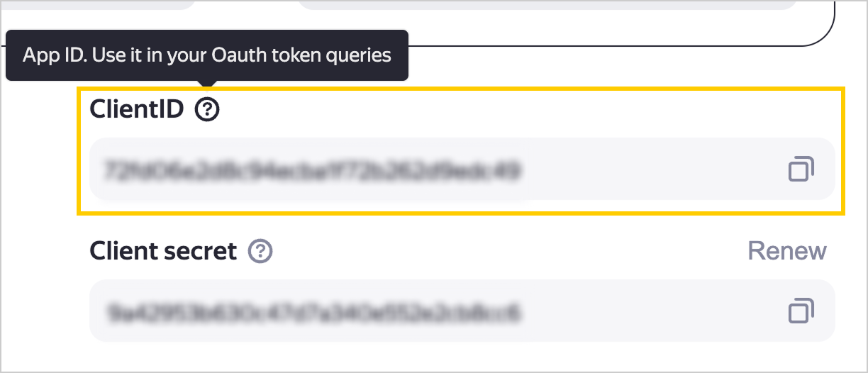Copy the ClientID value using its copy icon

(801, 169)
